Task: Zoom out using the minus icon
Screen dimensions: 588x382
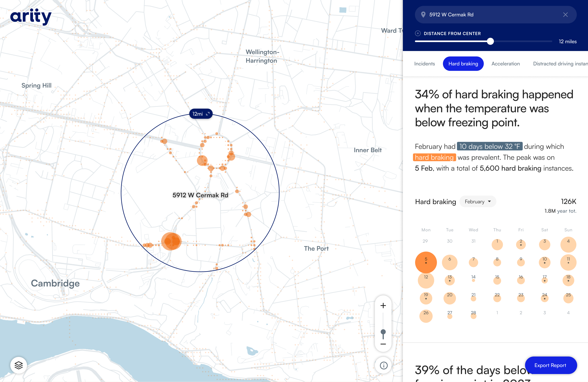Action: 383,344
